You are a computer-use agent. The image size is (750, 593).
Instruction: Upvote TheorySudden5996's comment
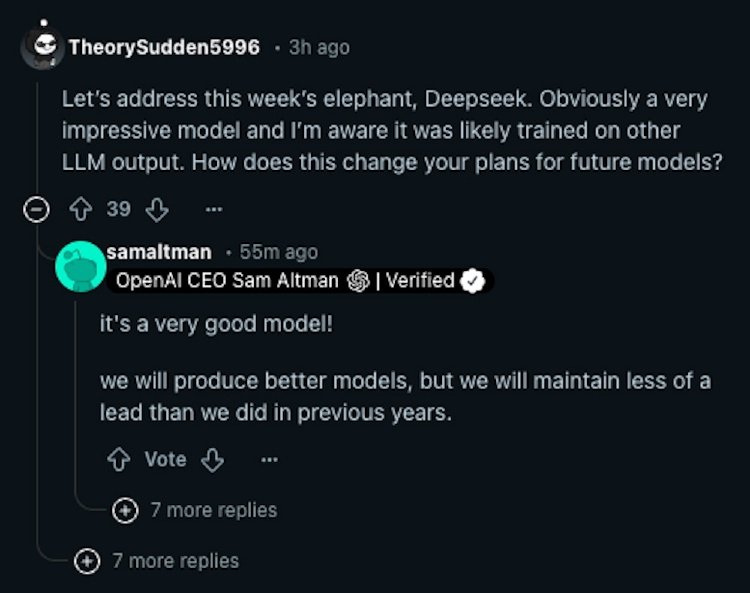[x=81, y=209]
